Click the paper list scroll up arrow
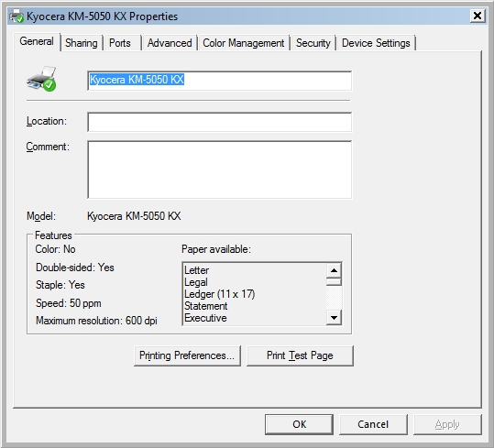This screenshot has height=448, width=494. [x=334, y=270]
